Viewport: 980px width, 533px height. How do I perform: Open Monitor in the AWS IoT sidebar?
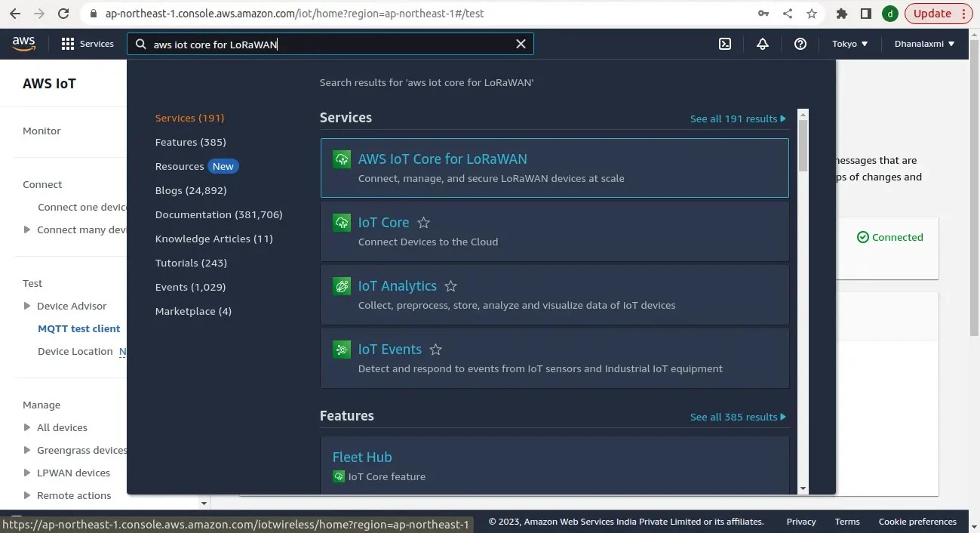(41, 131)
